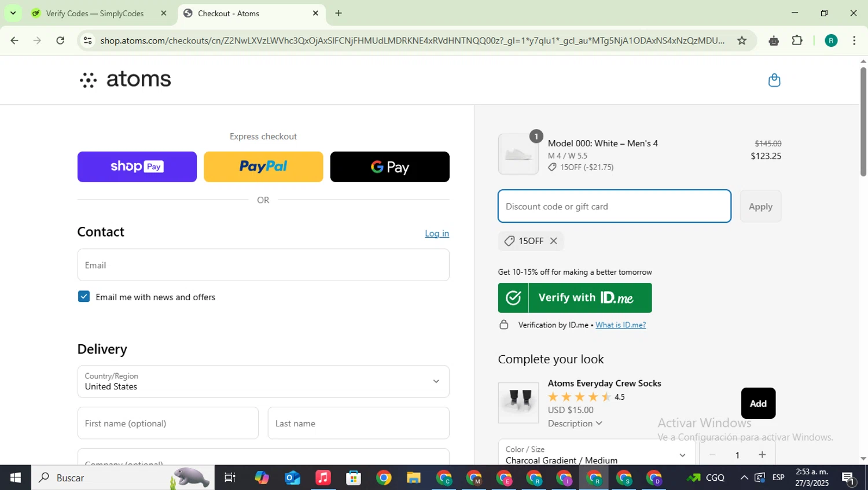
Task: Show hidden system tray icons
Action: coord(744,478)
